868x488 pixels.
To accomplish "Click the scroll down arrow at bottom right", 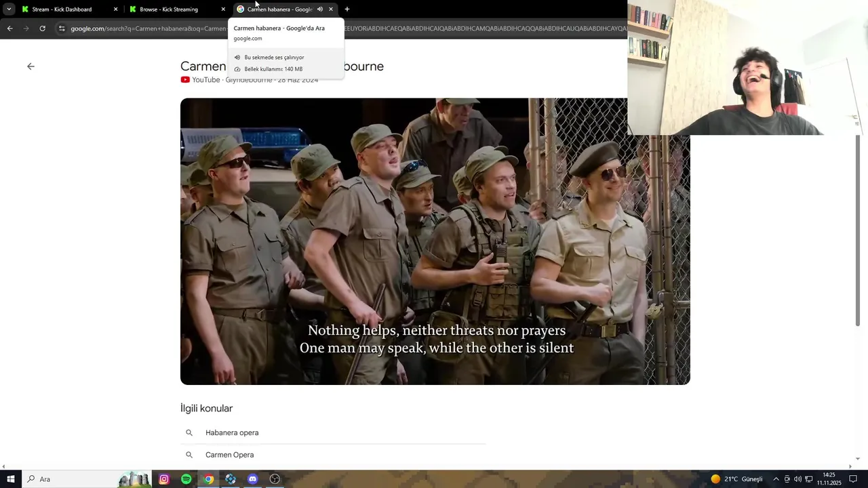I will (859, 459).
